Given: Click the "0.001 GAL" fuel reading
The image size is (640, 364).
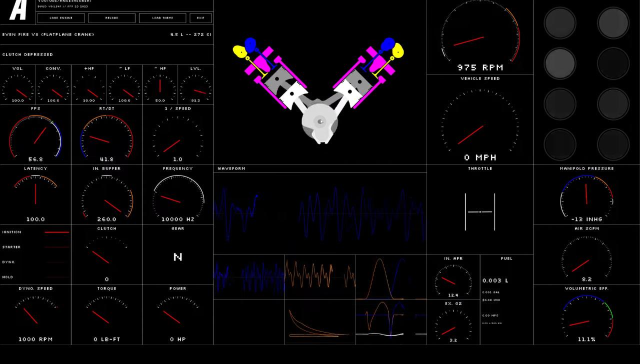Looking at the screenshot, I should (x=491, y=292).
